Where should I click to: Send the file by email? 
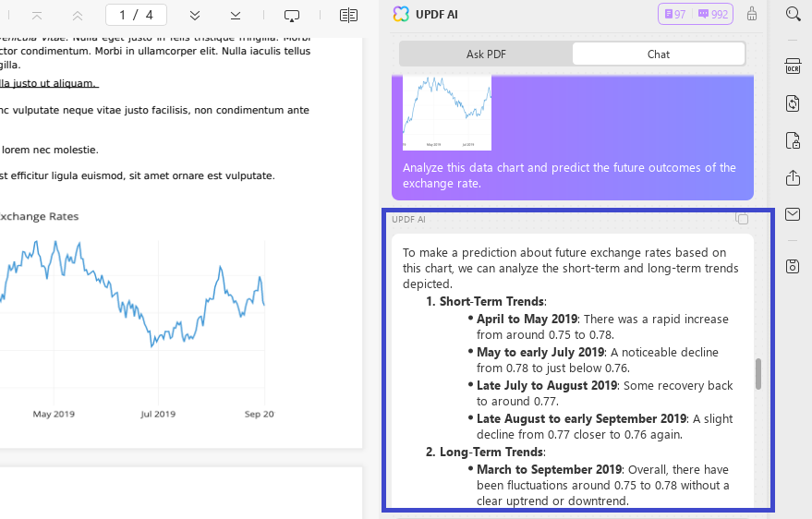coord(793,214)
